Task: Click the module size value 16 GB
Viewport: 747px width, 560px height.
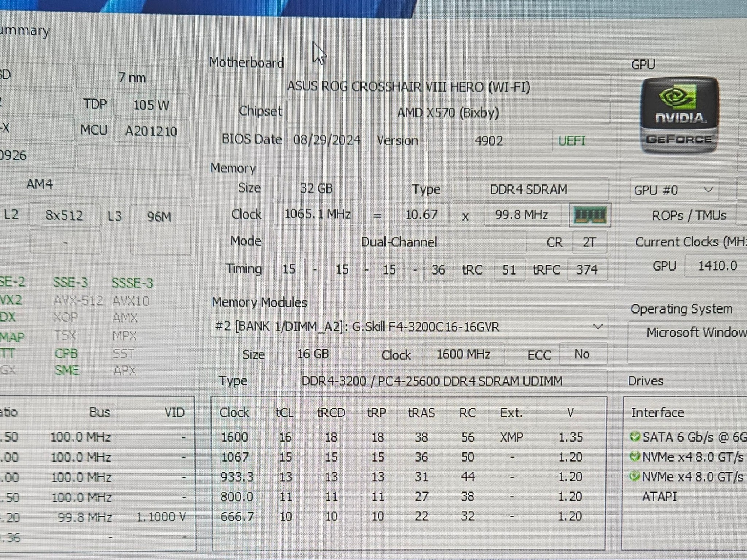Action: tap(313, 354)
